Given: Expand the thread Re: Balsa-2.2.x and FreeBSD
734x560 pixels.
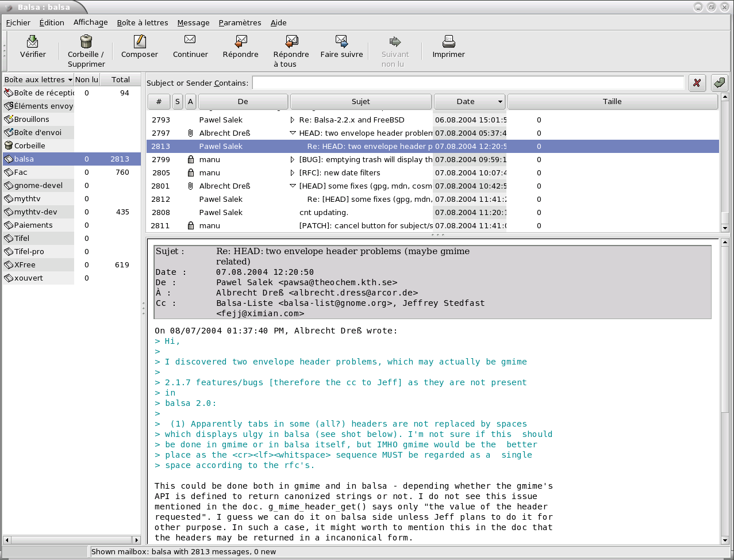Looking at the screenshot, I should [x=293, y=120].
